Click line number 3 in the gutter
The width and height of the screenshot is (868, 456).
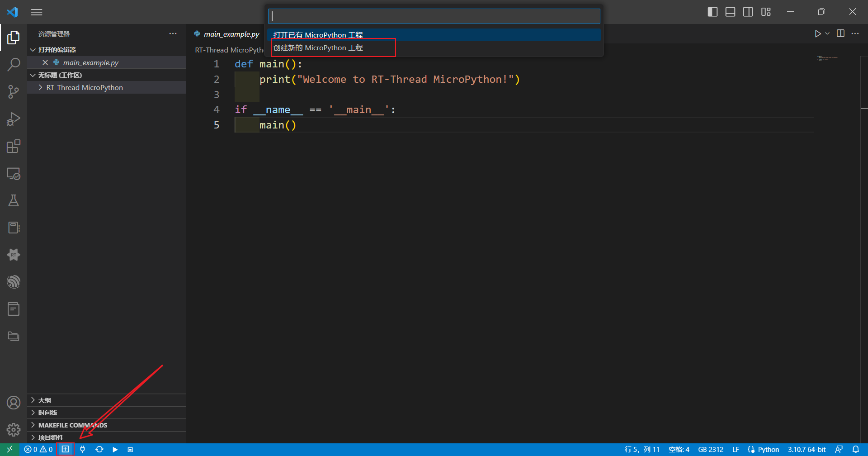(x=217, y=95)
